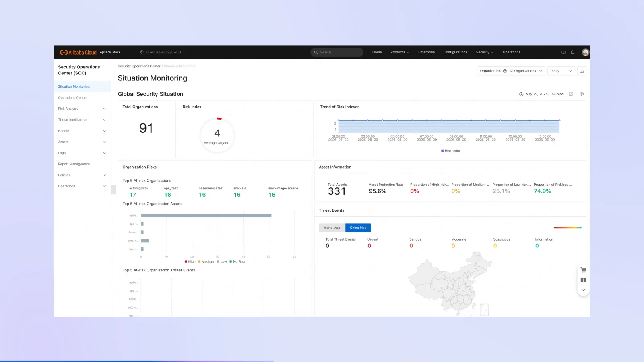Toggle the Risk Index series legend

451,151
